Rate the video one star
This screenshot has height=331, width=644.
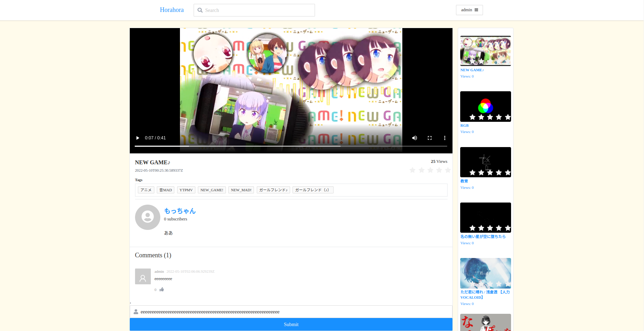[412, 170]
